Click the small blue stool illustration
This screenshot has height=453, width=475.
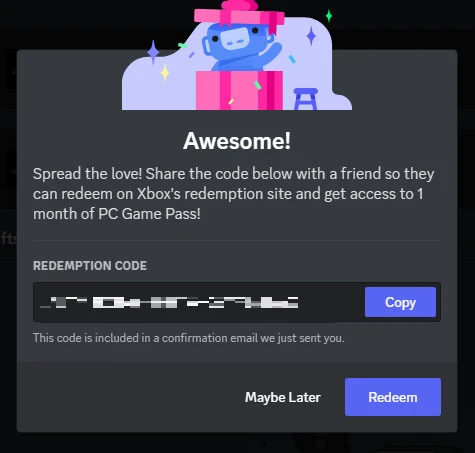tap(306, 99)
